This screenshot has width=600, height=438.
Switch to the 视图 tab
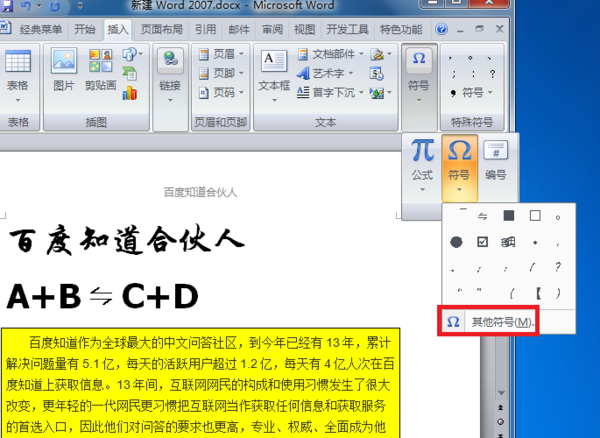click(305, 29)
